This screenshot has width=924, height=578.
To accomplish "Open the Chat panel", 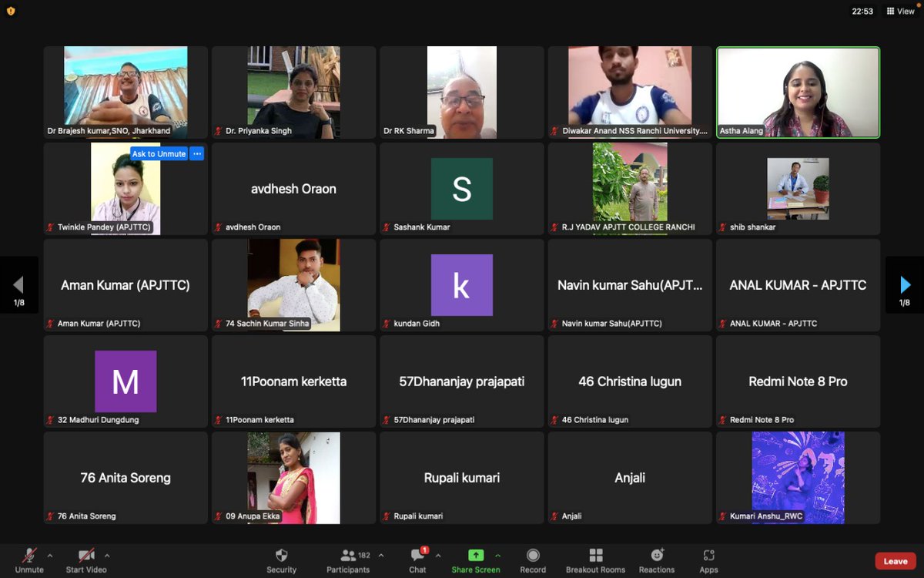I will click(418, 560).
